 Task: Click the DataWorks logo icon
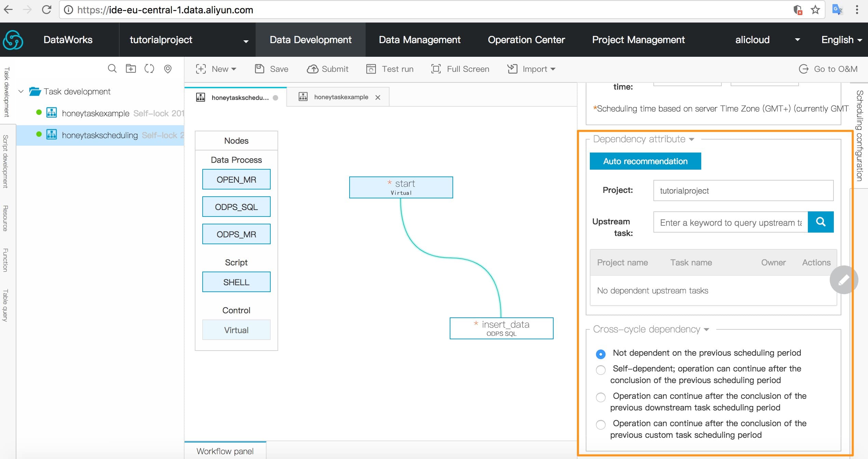(x=13, y=40)
